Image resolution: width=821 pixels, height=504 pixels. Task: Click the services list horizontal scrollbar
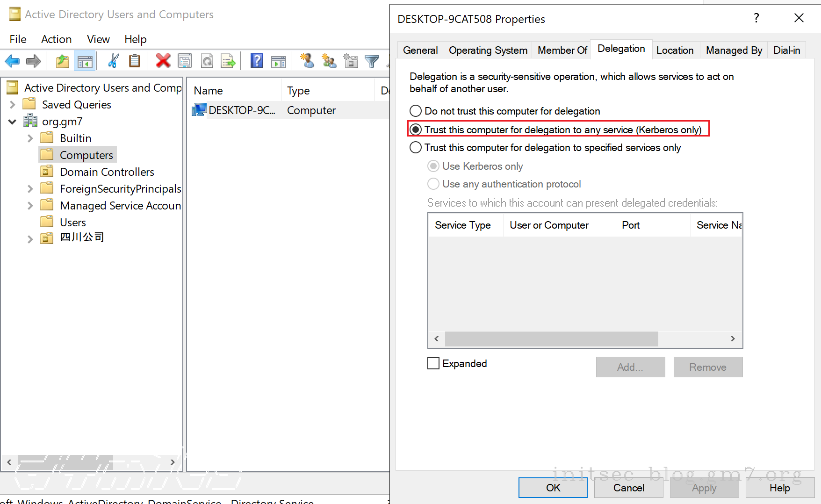pyautogui.click(x=551, y=339)
